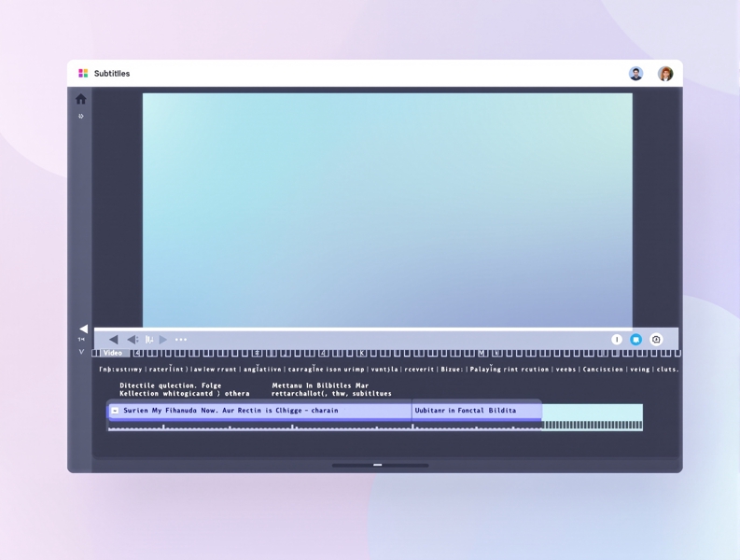Click the right-pointing play triangle
The image size is (740, 560).
163,340
